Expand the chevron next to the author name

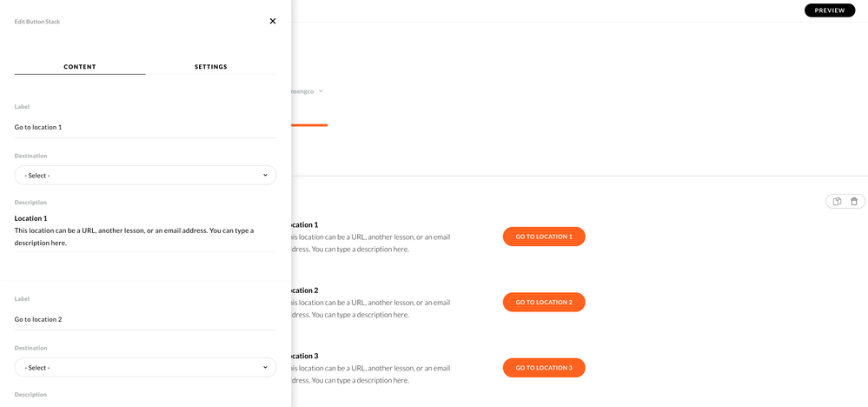coord(321,91)
